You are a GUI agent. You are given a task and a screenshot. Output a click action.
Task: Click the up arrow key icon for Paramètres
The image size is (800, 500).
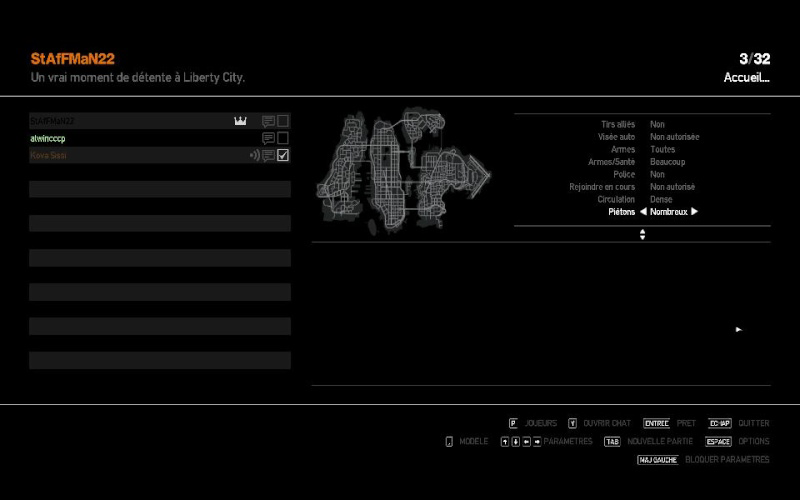[x=505, y=442]
